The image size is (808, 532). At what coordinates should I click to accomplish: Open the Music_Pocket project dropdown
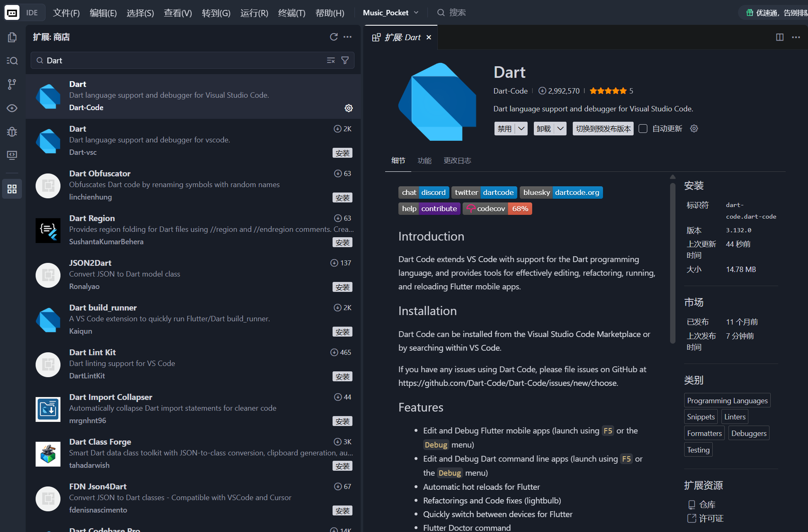(x=391, y=13)
